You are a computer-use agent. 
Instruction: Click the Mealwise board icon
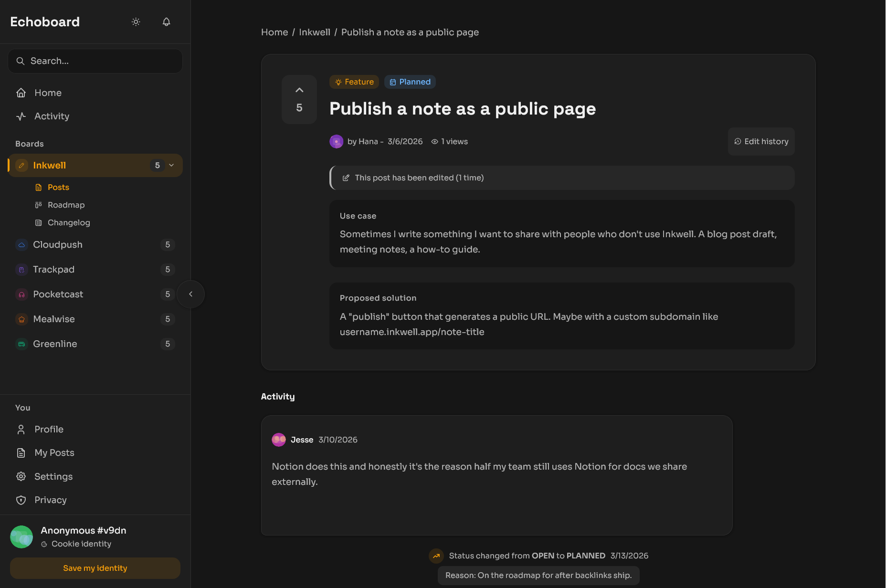pyautogui.click(x=21, y=319)
